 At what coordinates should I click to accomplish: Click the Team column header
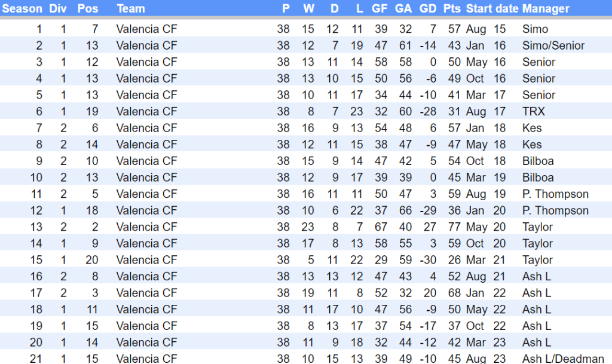[131, 8]
